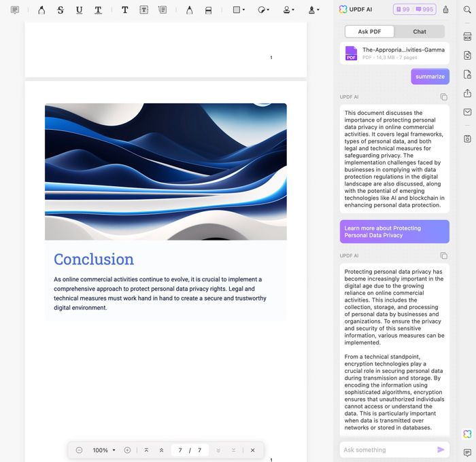Viewport: 476px width, 462px height.
Task: Click the zoom in plus button
Action: tap(127, 450)
